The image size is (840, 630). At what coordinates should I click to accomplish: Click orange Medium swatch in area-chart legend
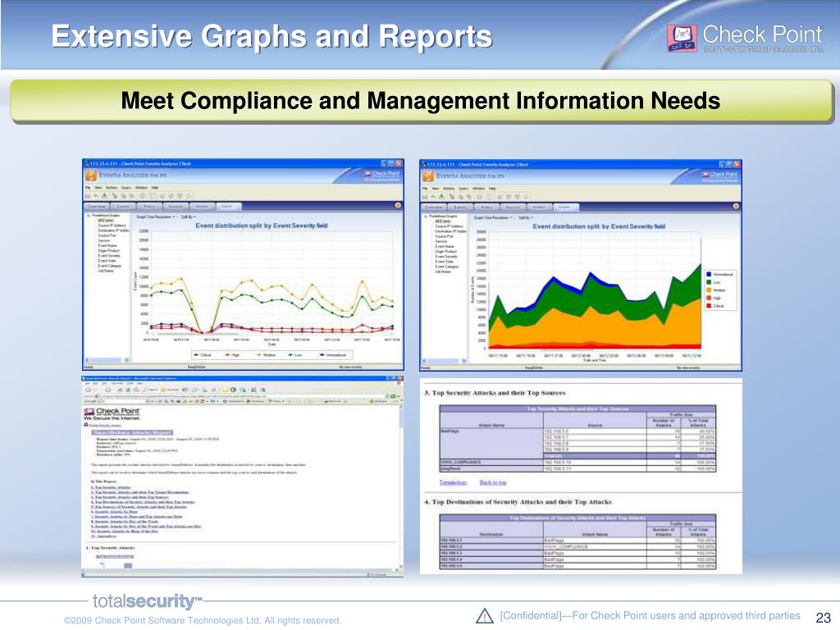(709, 290)
